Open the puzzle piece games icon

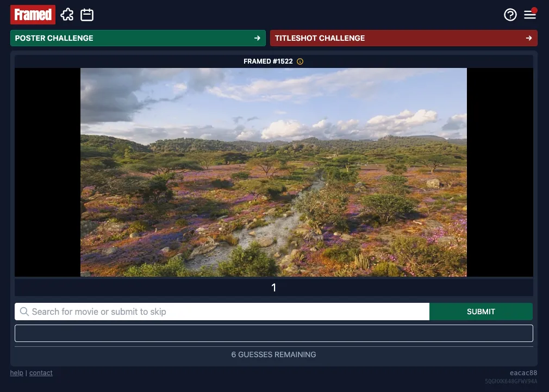pyautogui.click(x=67, y=15)
